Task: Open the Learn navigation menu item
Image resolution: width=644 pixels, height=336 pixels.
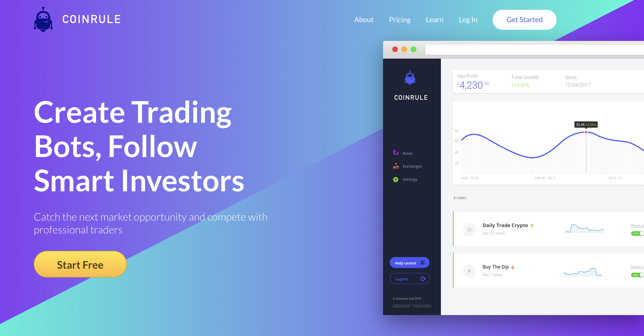Action: click(x=434, y=20)
